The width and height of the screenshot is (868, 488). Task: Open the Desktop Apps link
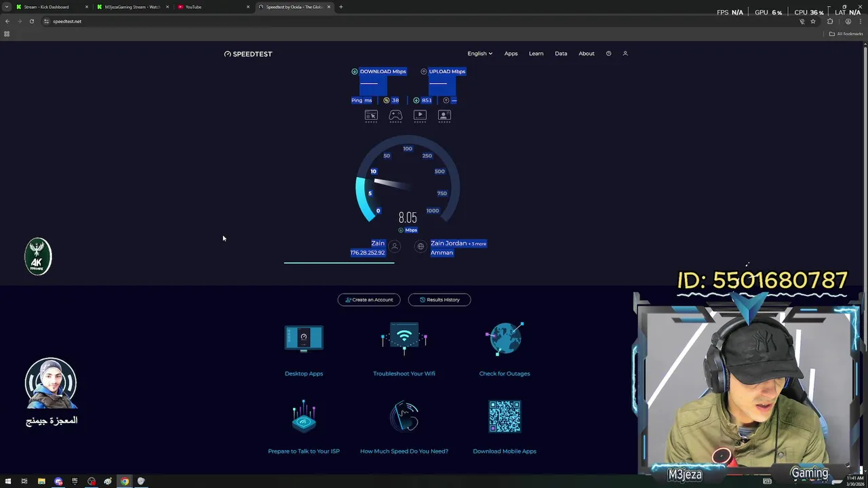[304, 373]
